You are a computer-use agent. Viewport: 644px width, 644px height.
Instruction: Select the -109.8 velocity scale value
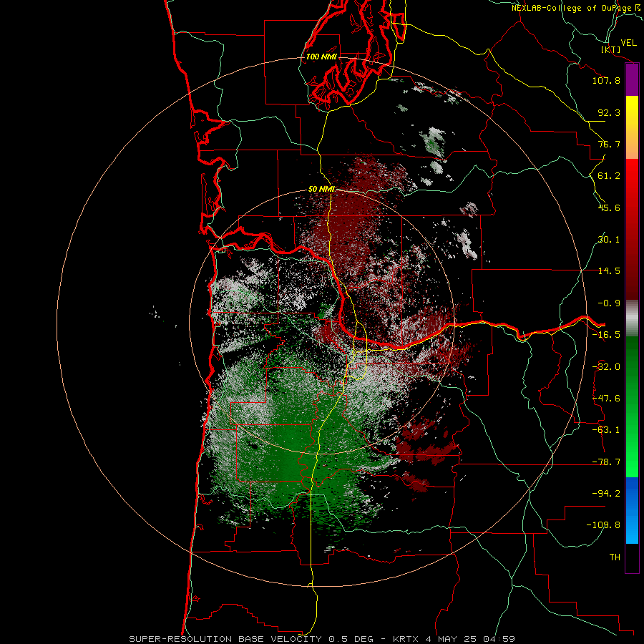pyautogui.click(x=603, y=525)
